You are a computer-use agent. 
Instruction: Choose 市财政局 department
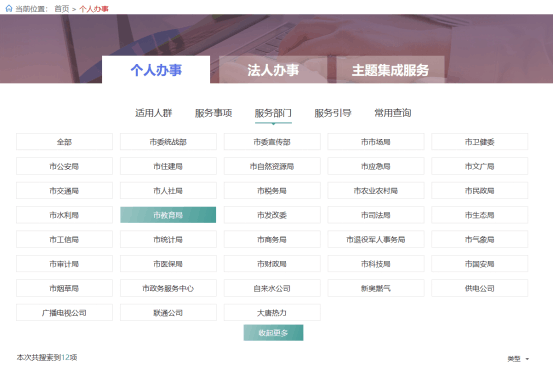(272, 264)
